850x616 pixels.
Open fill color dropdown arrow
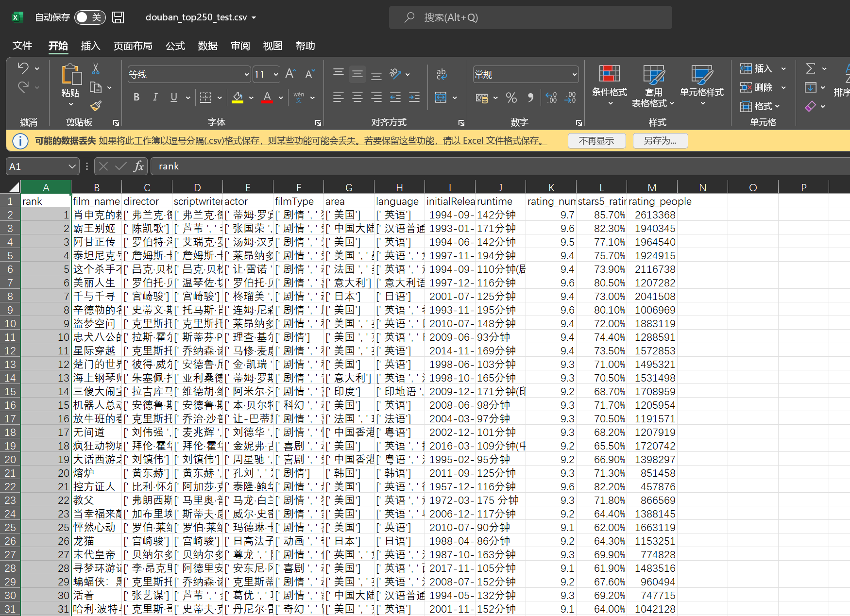pyautogui.click(x=251, y=98)
